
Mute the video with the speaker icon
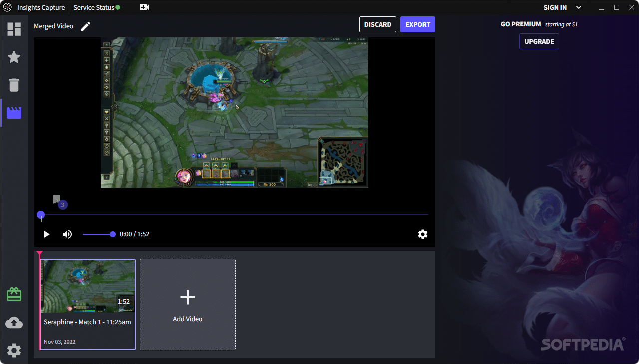pos(67,234)
